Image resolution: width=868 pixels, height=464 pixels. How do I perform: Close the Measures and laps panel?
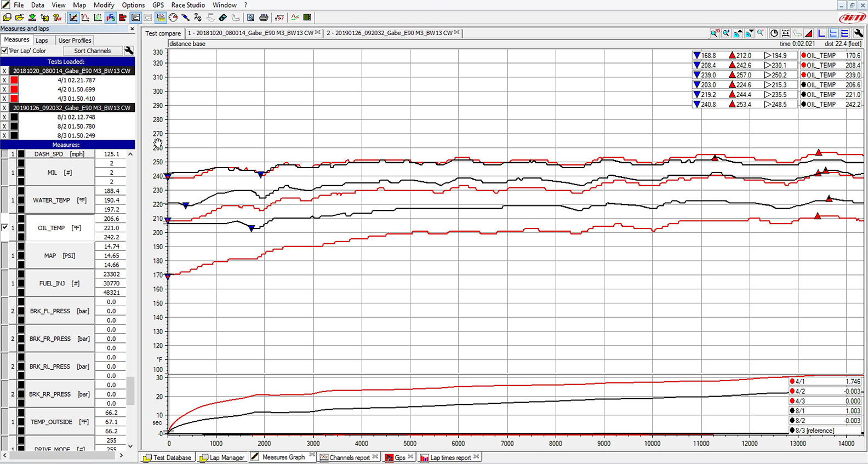[x=132, y=28]
